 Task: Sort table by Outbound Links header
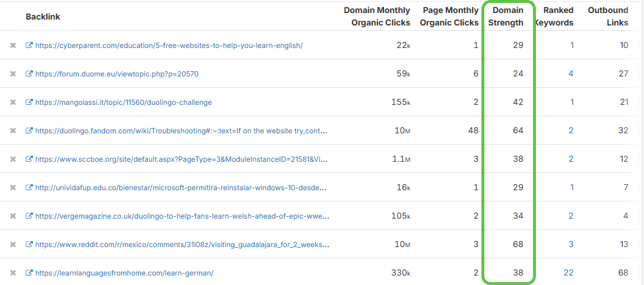tap(608, 17)
